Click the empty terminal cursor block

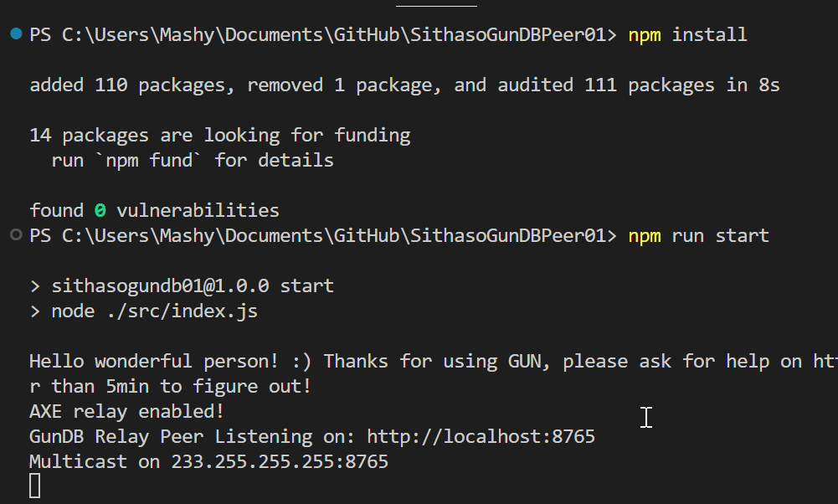[x=34, y=486]
